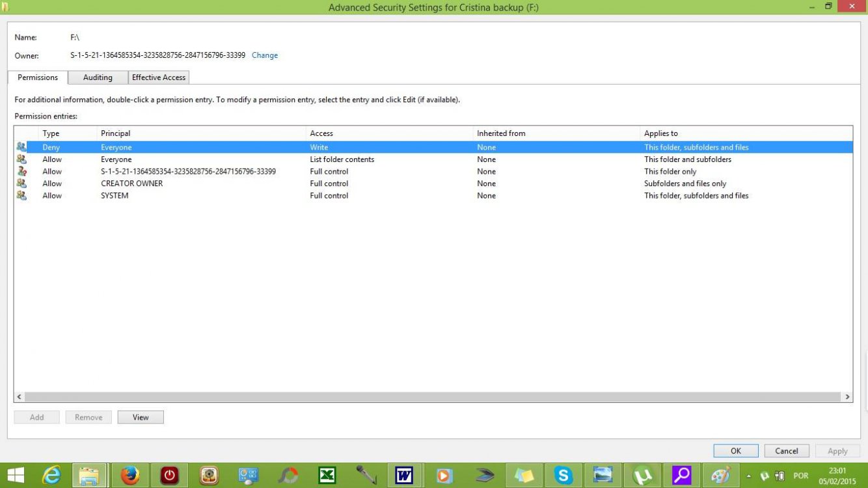Select the S-1-5-21 principal permission entry
Screen dimensions: 868x488
(433, 171)
